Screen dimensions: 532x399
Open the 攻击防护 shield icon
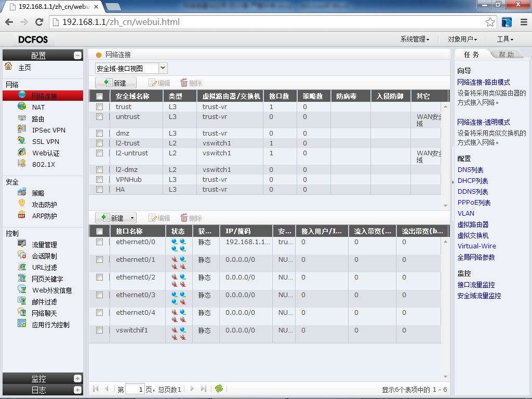(22, 204)
